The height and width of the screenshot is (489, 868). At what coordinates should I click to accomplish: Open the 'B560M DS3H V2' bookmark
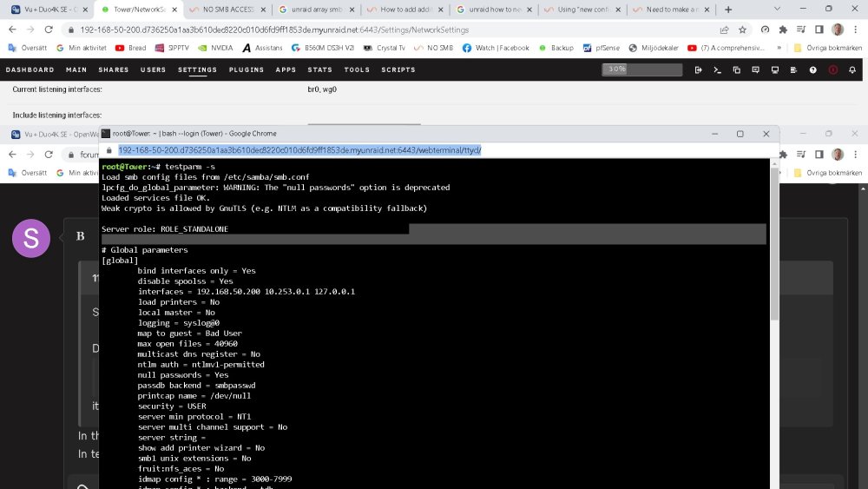(323, 48)
